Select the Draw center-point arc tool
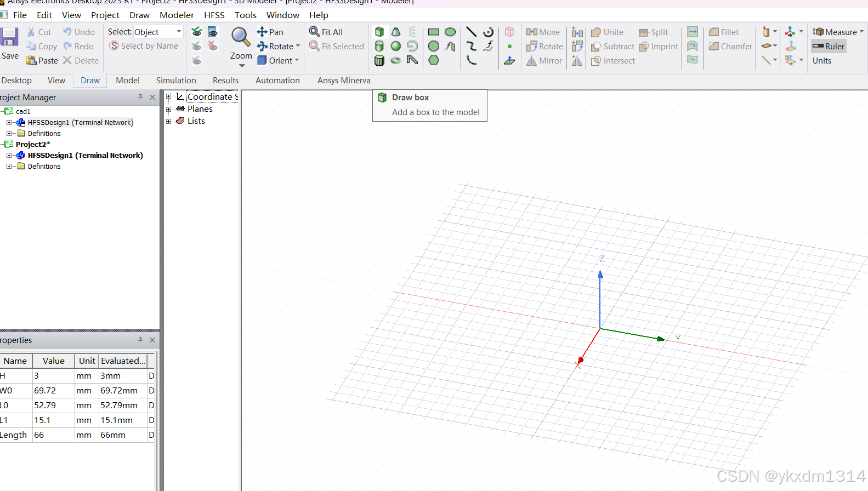Image resolution: width=868 pixels, height=491 pixels. pos(488,32)
